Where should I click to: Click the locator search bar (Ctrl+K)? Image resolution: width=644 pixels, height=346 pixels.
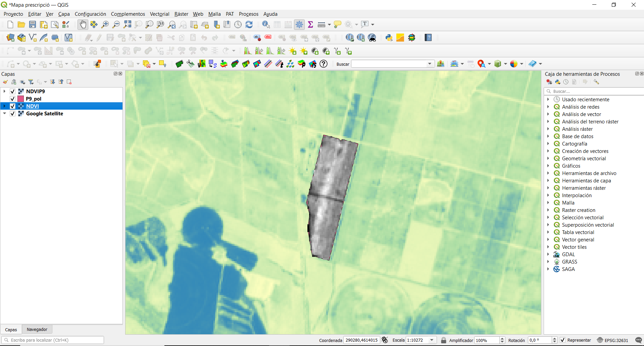(53, 340)
